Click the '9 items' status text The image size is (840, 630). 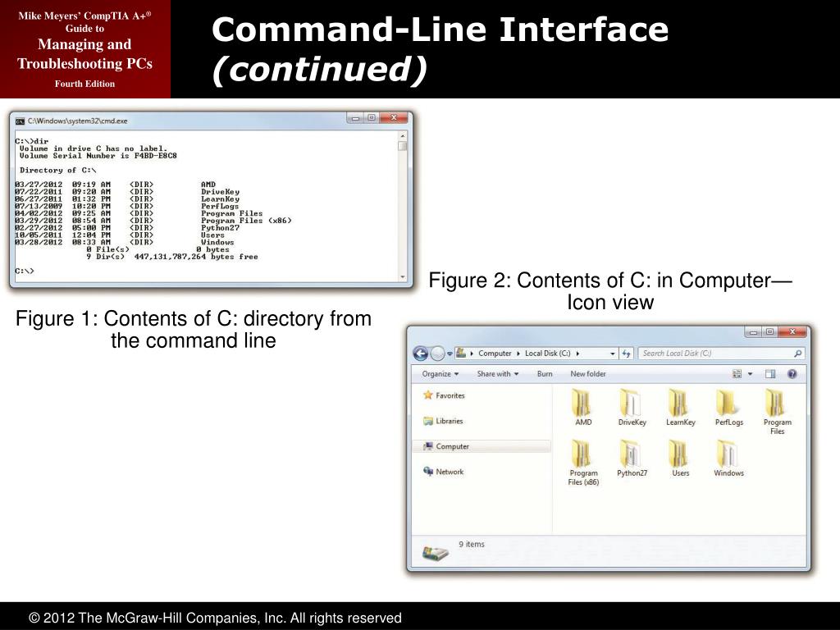click(x=472, y=545)
